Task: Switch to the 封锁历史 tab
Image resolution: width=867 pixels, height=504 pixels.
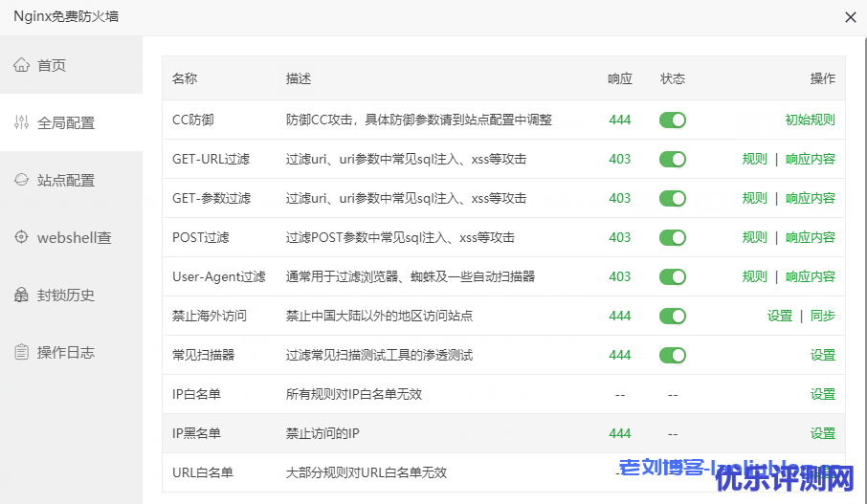Action: [x=66, y=295]
